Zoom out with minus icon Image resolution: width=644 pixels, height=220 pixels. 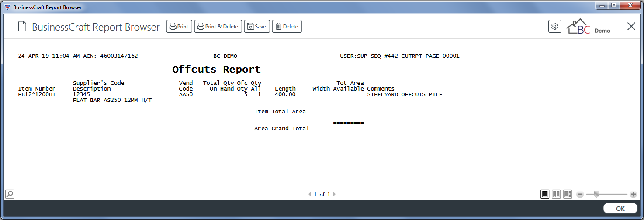coord(580,194)
